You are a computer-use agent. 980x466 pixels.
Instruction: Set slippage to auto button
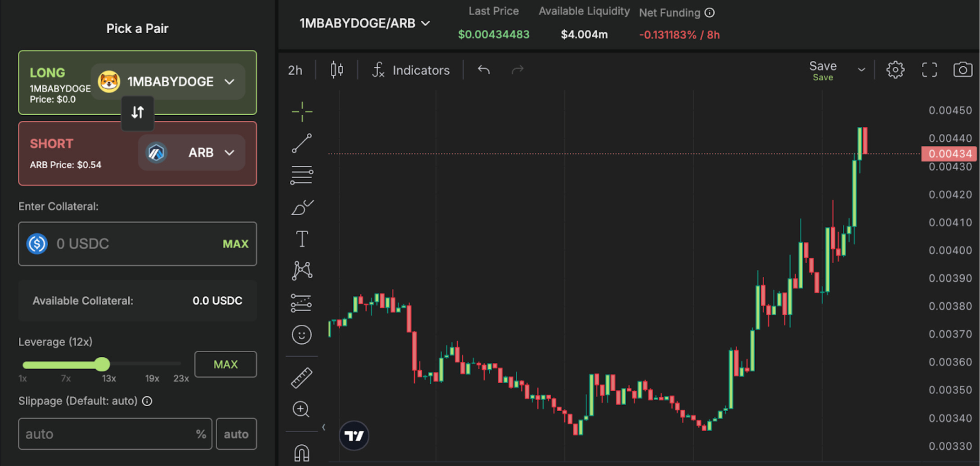click(x=236, y=434)
